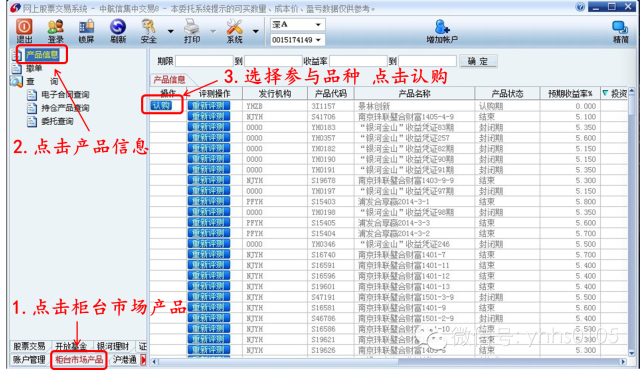Switch to the 股票交易 bottom tab
The height and width of the screenshot is (370, 640).
29,346
